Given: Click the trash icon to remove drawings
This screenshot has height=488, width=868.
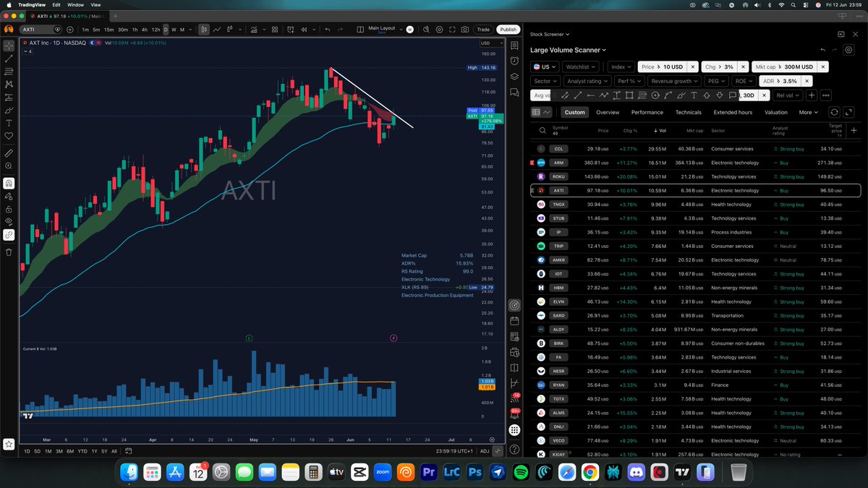Looking at the screenshot, I should pos(9,252).
